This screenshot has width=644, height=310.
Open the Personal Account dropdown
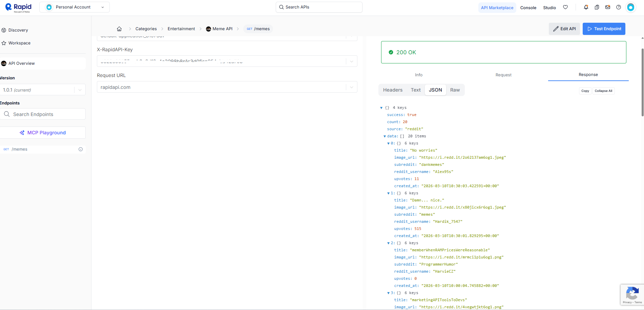[75, 7]
